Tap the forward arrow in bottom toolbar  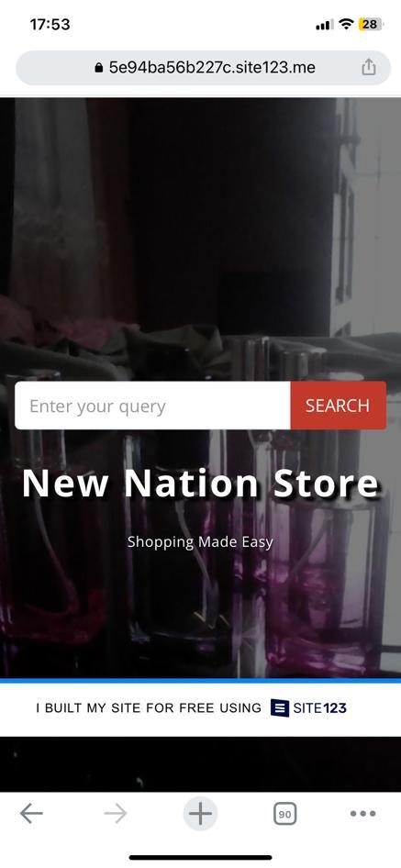click(116, 813)
